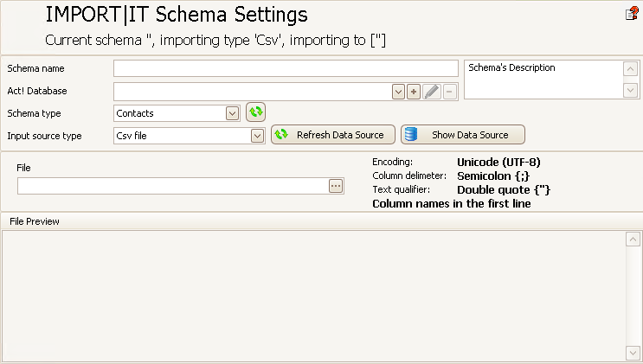Viewport: 643px width, 364px height.
Task: Click Refresh Data Source button
Action: tap(333, 135)
